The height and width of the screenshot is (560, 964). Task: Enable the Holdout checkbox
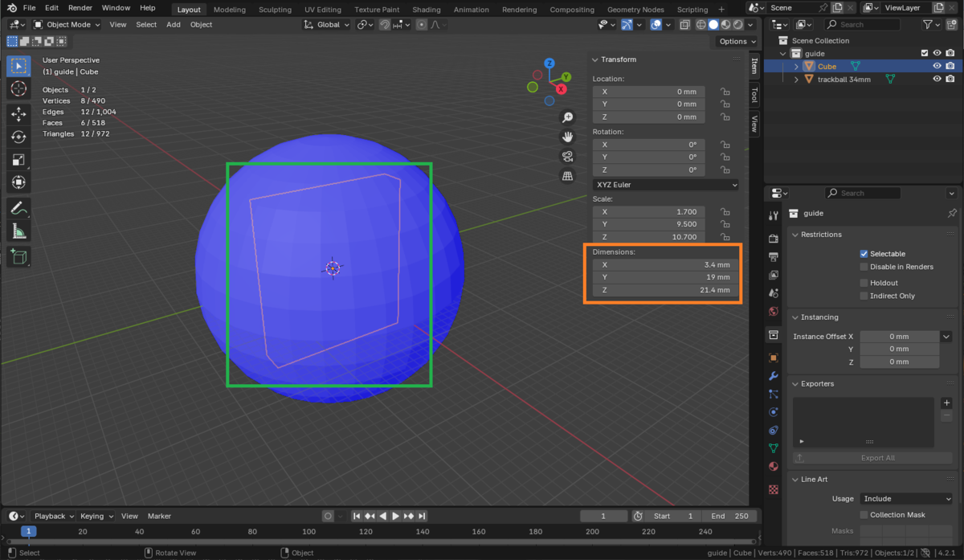pyautogui.click(x=864, y=283)
